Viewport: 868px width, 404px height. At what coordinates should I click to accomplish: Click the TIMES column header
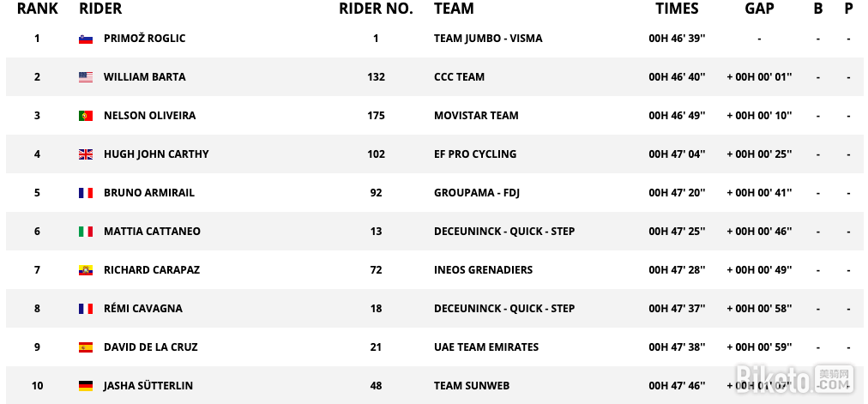coord(677,9)
